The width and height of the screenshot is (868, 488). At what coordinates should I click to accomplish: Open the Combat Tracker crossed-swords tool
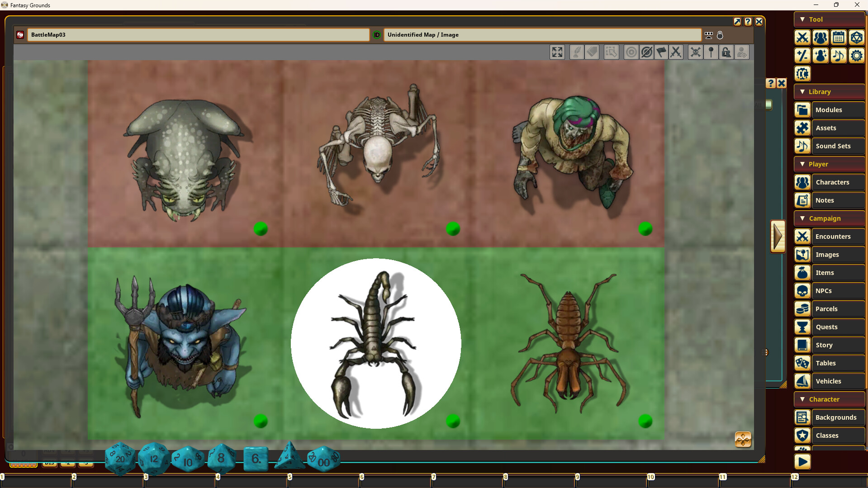(x=802, y=38)
